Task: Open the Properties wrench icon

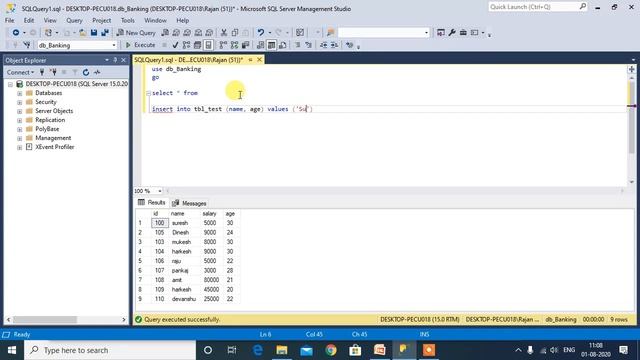Action: click(x=452, y=33)
